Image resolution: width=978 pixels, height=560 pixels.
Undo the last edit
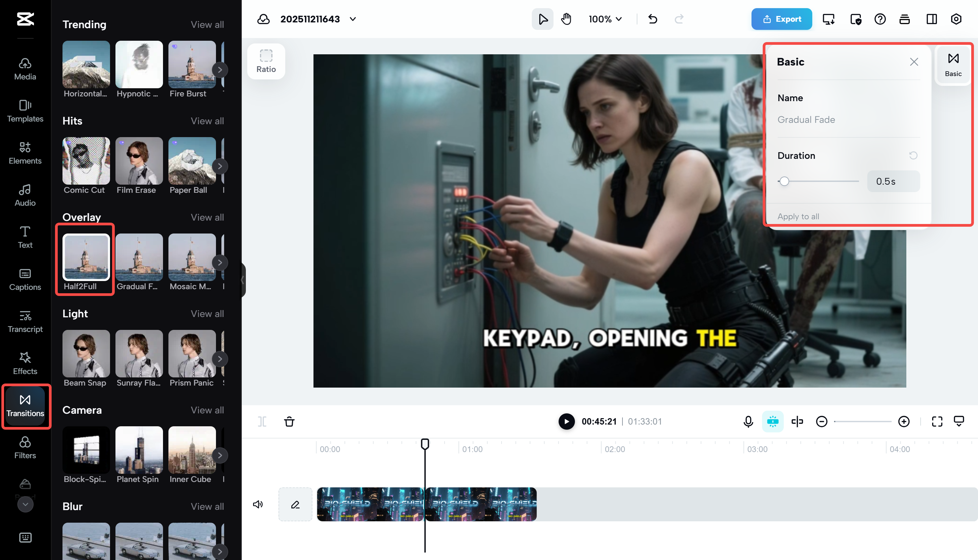[652, 19]
